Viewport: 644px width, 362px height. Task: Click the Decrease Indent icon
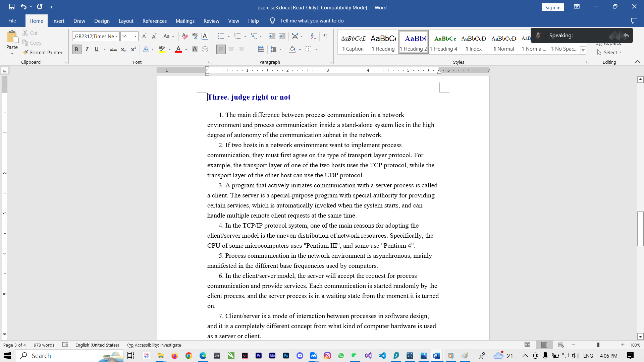(x=272, y=36)
